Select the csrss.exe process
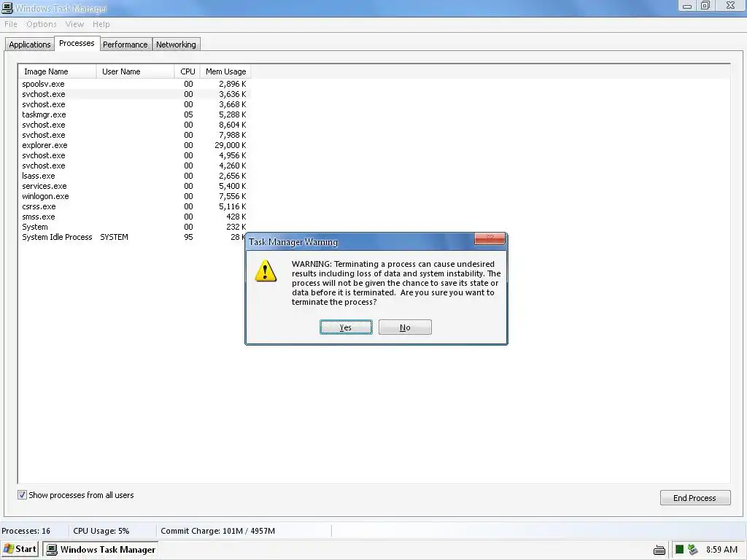This screenshot has width=747, height=560. click(134, 206)
